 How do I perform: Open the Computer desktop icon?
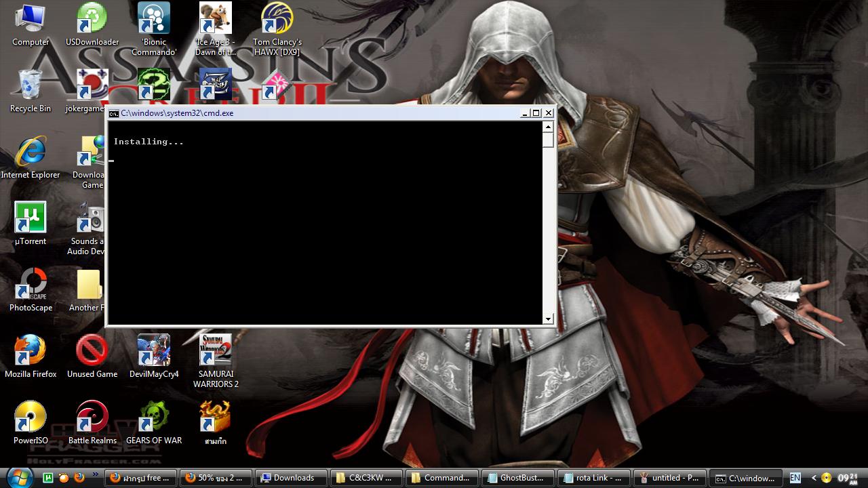[31, 26]
